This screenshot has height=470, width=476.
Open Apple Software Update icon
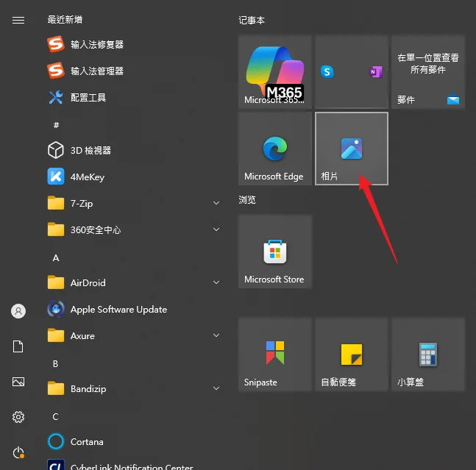click(x=56, y=309)
